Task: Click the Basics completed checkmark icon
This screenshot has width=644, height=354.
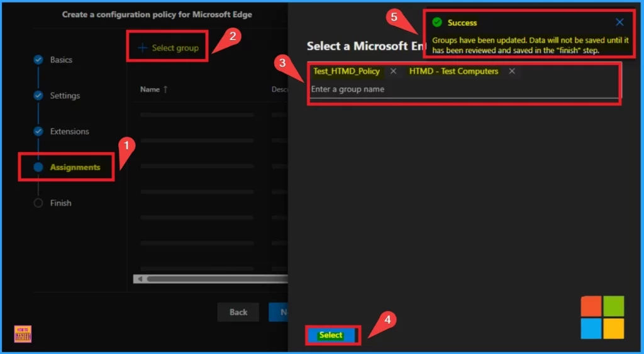Action: (x=38, y=60)
